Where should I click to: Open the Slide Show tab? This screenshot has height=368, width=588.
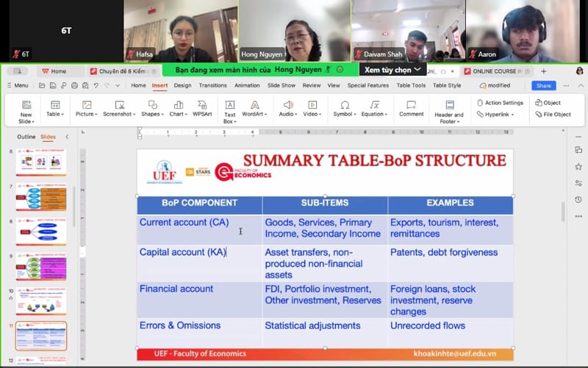282,85
